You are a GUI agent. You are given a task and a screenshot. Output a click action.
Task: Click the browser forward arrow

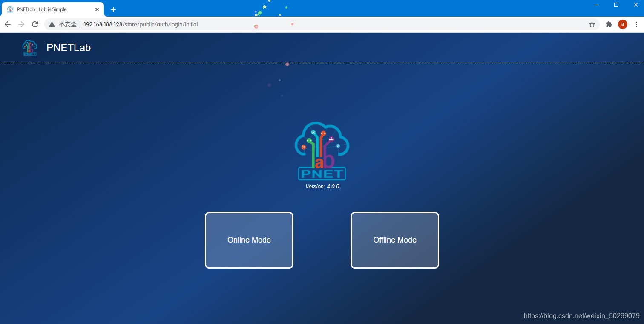[x=21, y=24]
